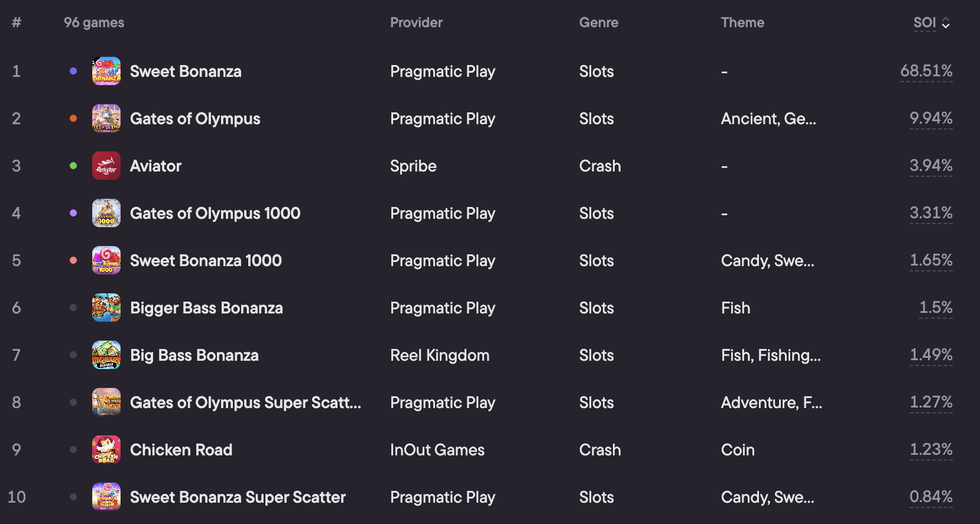Click the Bigger Bass Bonanza icon
Image resolution: width=980 pixels, height=524 pixels.
pos(106,308)
